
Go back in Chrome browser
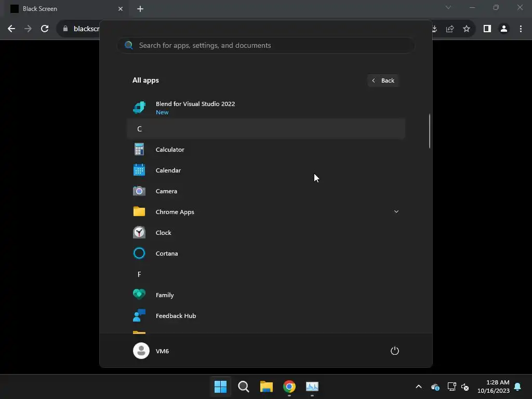point(11,29)
